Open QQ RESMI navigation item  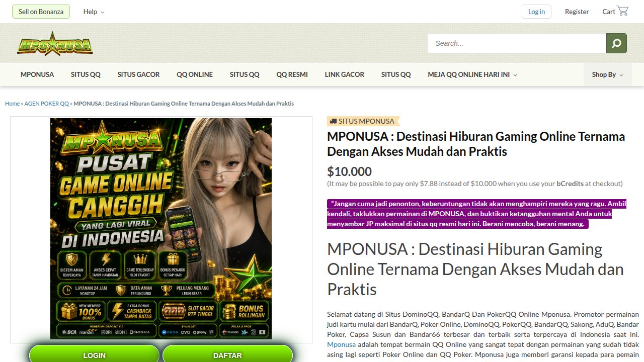[292, 74]
